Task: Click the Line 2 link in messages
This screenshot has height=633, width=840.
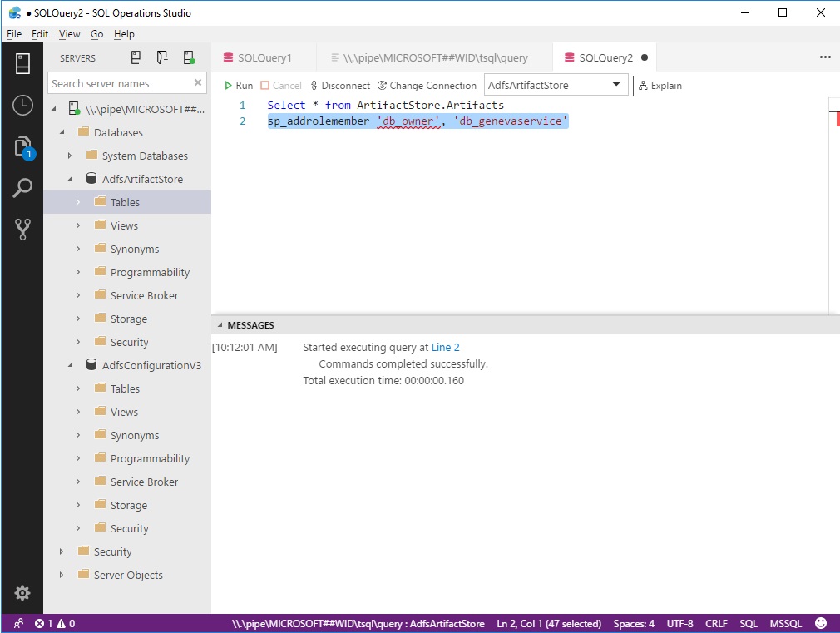Action: pos(445,348)
